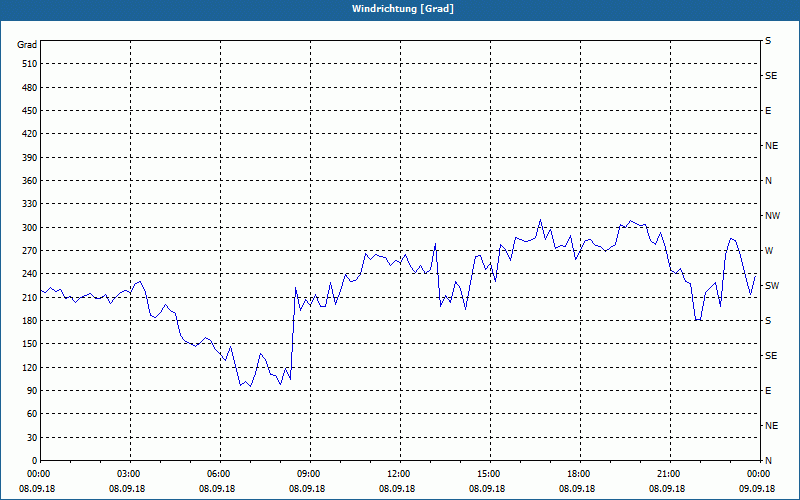
Task: Pick the 180 degree axis label
Action: click(x=30, y=321)
